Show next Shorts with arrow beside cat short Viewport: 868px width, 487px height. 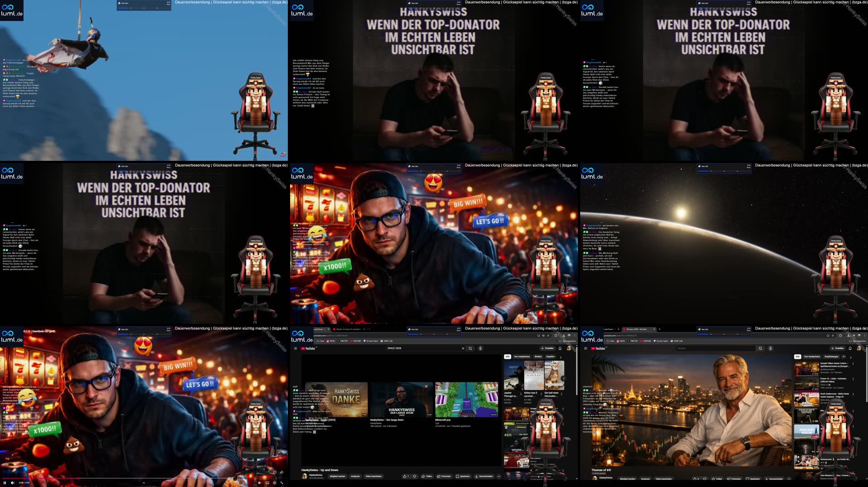pyautogui.click(x=563, y=378)
